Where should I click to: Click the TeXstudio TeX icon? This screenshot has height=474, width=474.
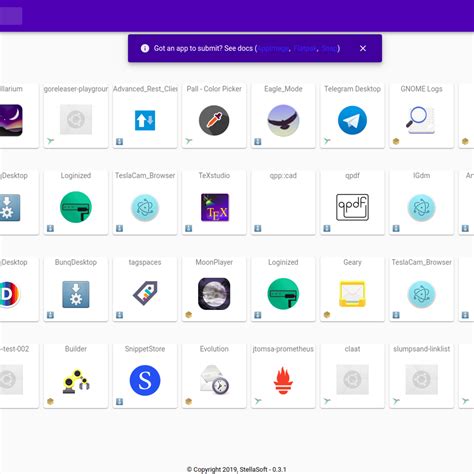click(x=215, y=207)
